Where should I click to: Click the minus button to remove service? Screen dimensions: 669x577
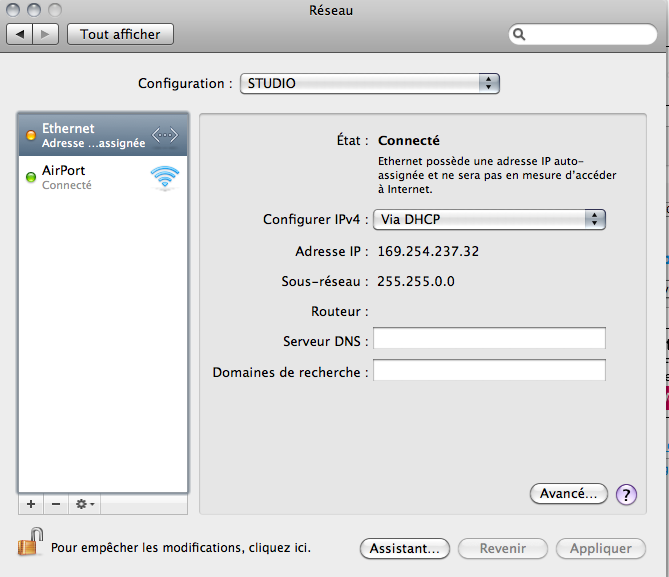click(56, 504)
